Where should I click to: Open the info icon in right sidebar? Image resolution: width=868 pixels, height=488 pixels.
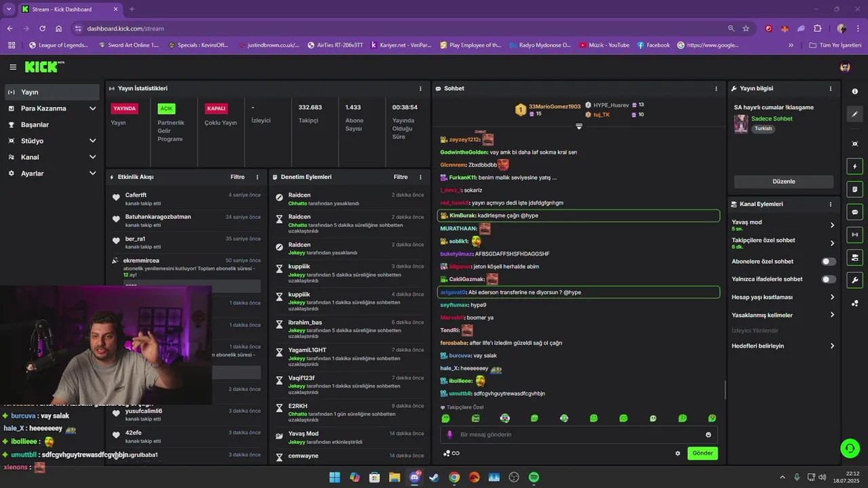click(854, 91)
